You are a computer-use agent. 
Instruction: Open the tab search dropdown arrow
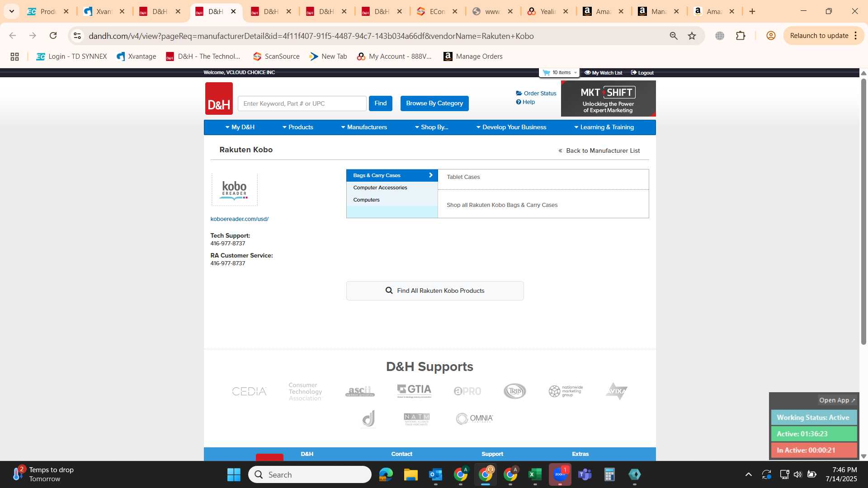[12, 11]
